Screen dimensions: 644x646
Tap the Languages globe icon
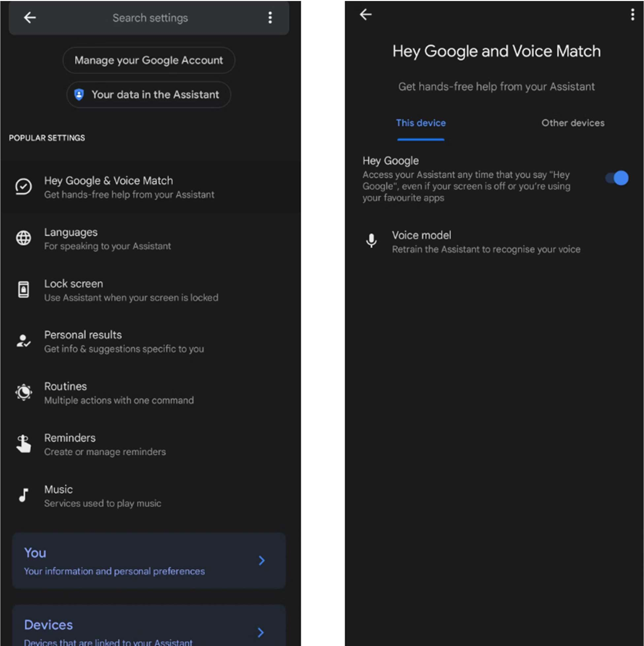click(x=23, y=238)
